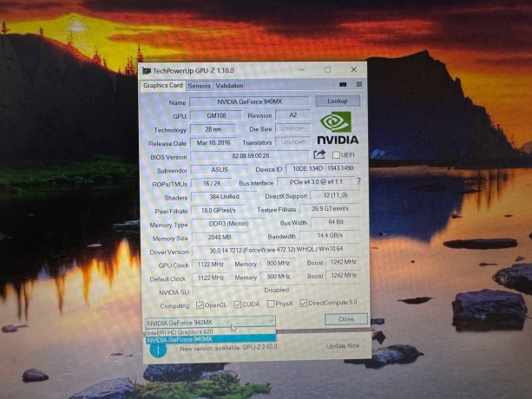Click the Bus Interface question mark
Image resolution: width=532 pixels, height=399 pixels.
click(x=358, y=182)
